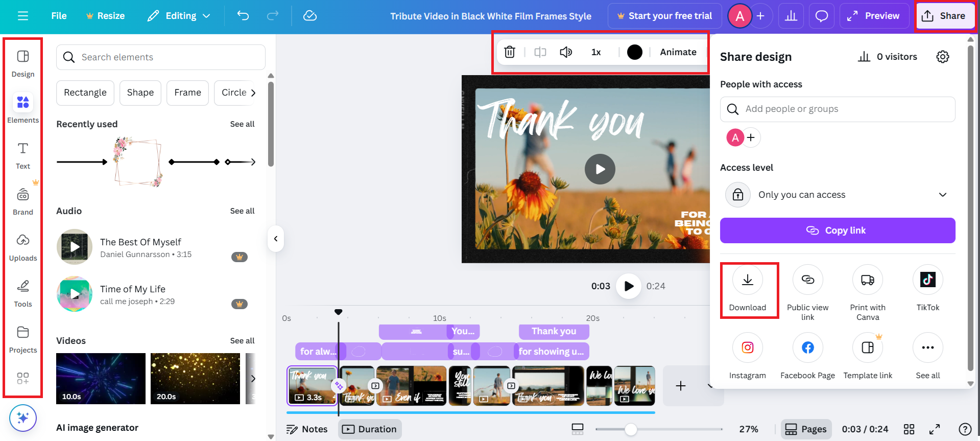Select the 20.0s gold glitter video
The width and height of the screenshot is (980, 441).
click(195, 379)
